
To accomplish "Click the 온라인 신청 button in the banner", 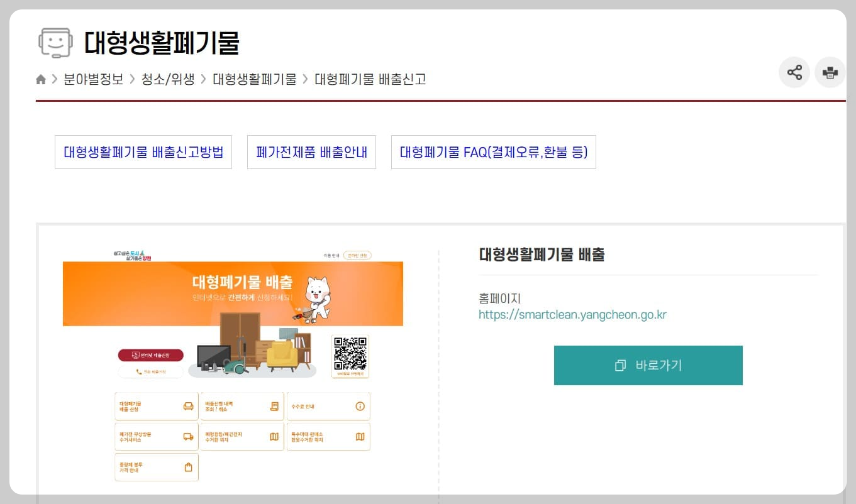I will [358, 255].
